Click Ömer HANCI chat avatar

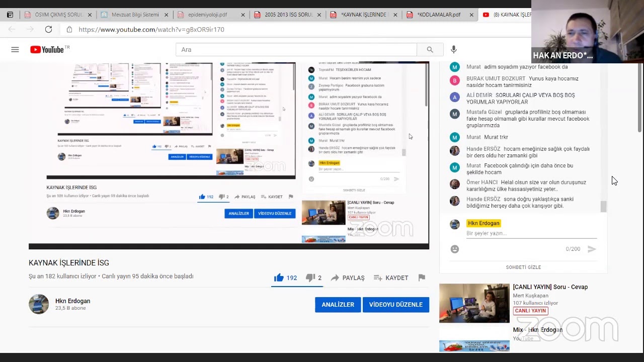click(x=455, y=184)
